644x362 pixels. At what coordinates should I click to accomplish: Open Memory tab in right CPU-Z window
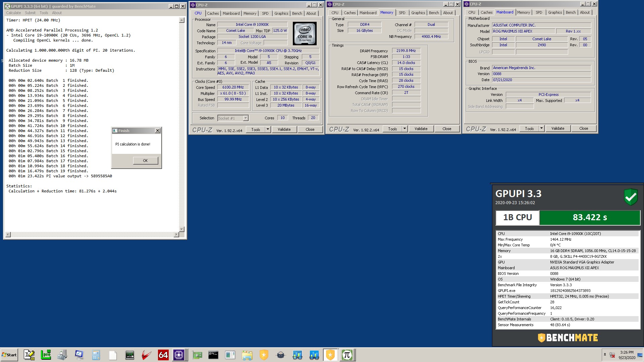[x=523, y=12]
